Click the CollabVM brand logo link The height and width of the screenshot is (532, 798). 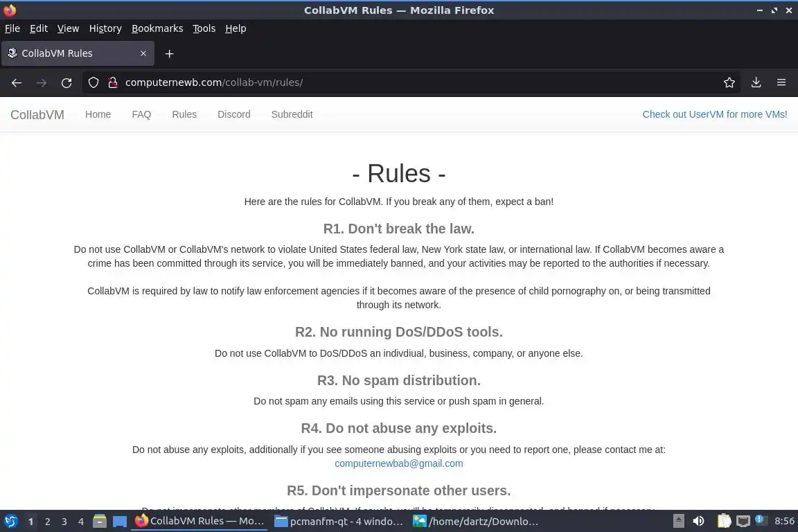(x=37, y=114)
